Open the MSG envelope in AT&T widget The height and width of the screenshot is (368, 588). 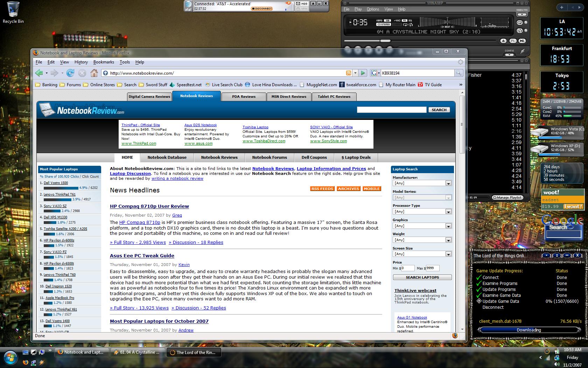pos(302,4)
